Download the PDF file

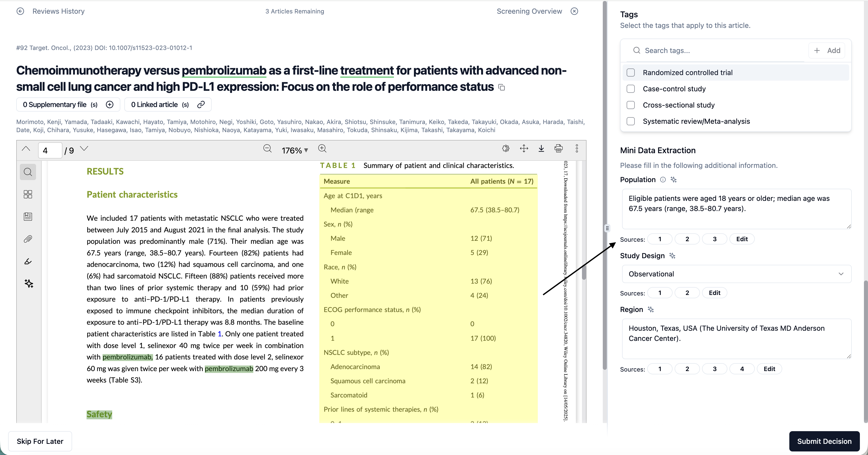coord(541,149)
